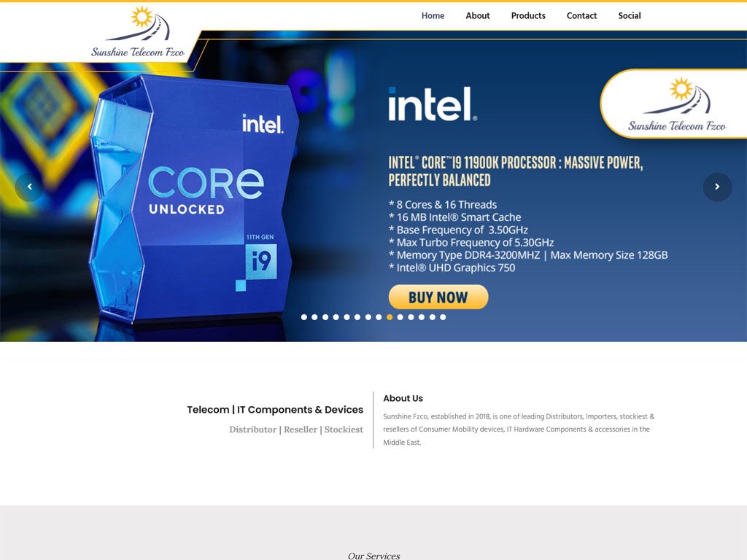This screenshot has width=747, height=560.
Task: Select the last slider dot
Action: click(443, 317)
